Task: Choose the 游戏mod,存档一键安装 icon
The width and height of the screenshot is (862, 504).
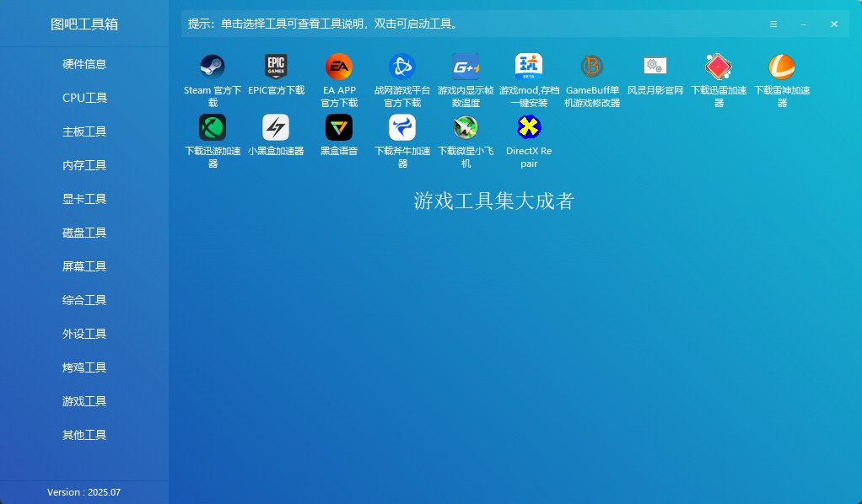Action: [x=529, y=67]
